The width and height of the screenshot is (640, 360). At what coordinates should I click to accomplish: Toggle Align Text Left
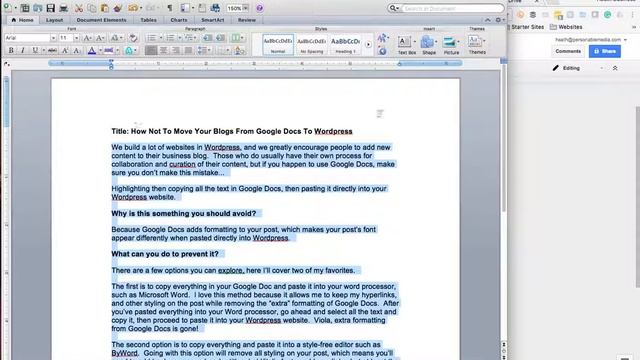tap(151, 51)
